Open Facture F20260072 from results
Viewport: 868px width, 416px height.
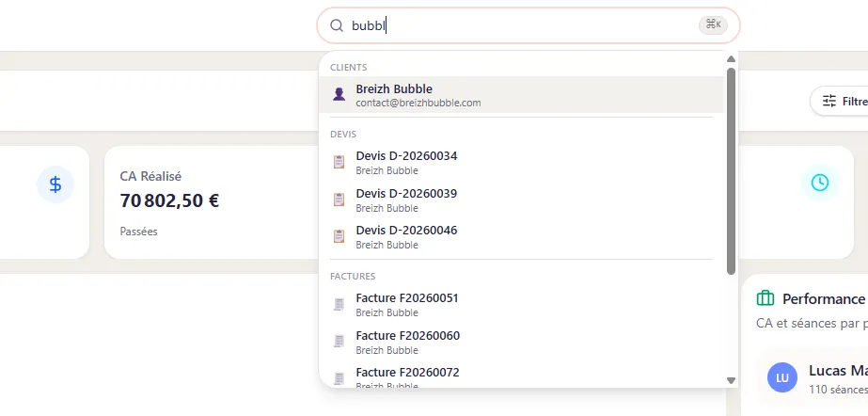pyautogui.click(x=522, y=376)
